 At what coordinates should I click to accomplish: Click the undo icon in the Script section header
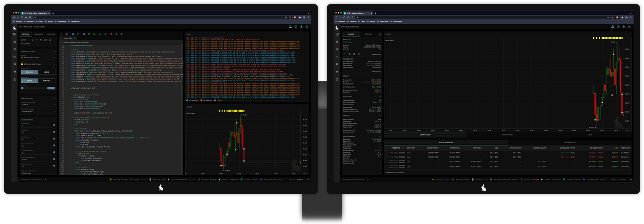point(41,40)
